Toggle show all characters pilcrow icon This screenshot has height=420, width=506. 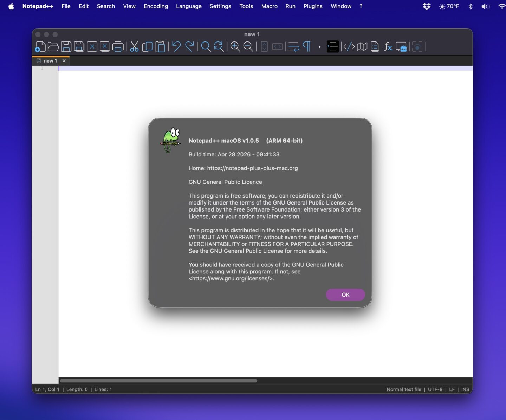point(307,47)
